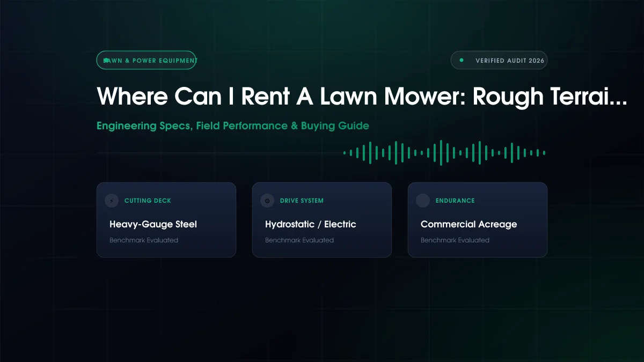
Task: Click 'Benchmark Evaluated' under Heavy-Gauge Steel
Action: click(144, 240)
